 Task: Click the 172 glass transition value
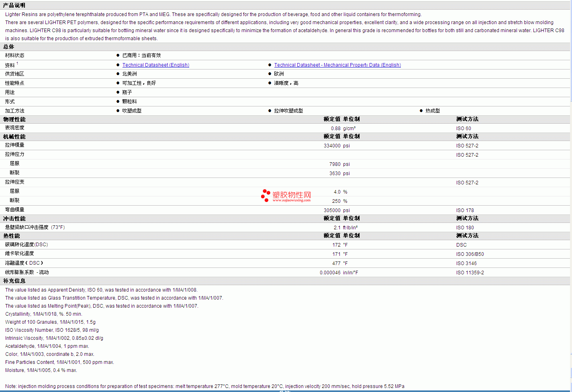336,245
